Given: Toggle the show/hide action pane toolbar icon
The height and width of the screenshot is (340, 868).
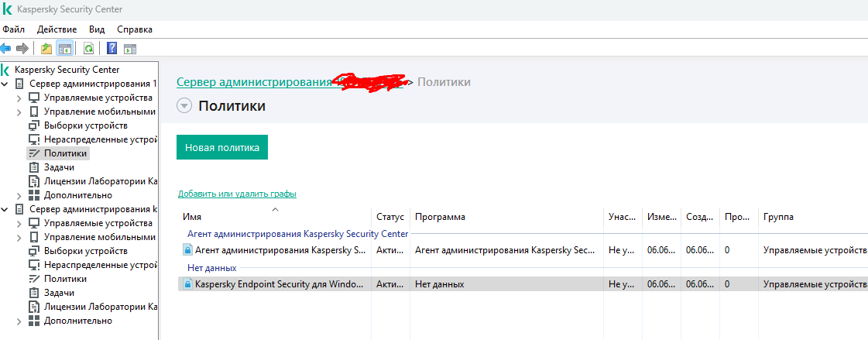Looking at the screenshot, I should [x=129, y=49].
